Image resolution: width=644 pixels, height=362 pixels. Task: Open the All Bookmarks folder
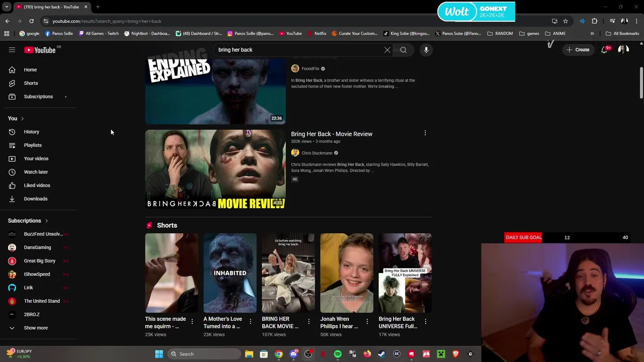point(622,34)
